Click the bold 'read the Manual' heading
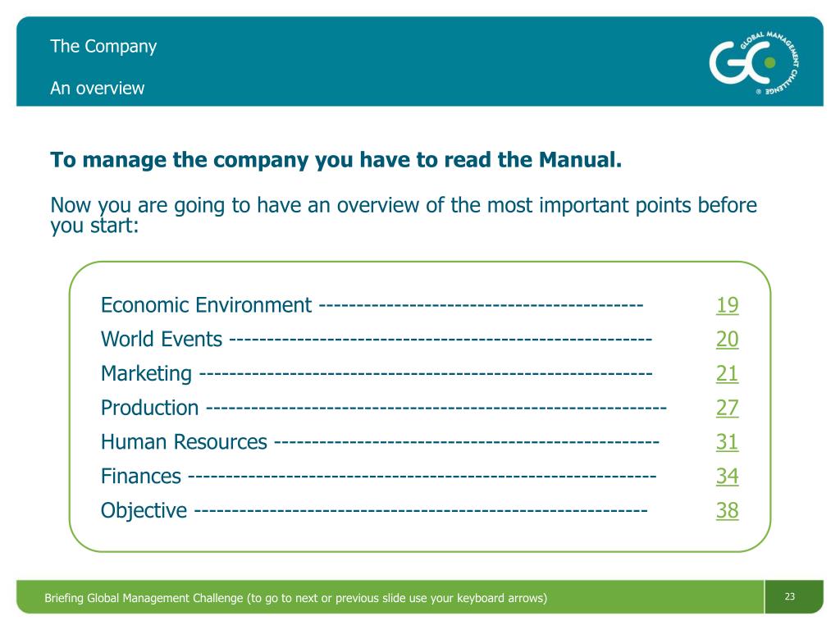This screenshot has height=630, width=840. point(336,160)
